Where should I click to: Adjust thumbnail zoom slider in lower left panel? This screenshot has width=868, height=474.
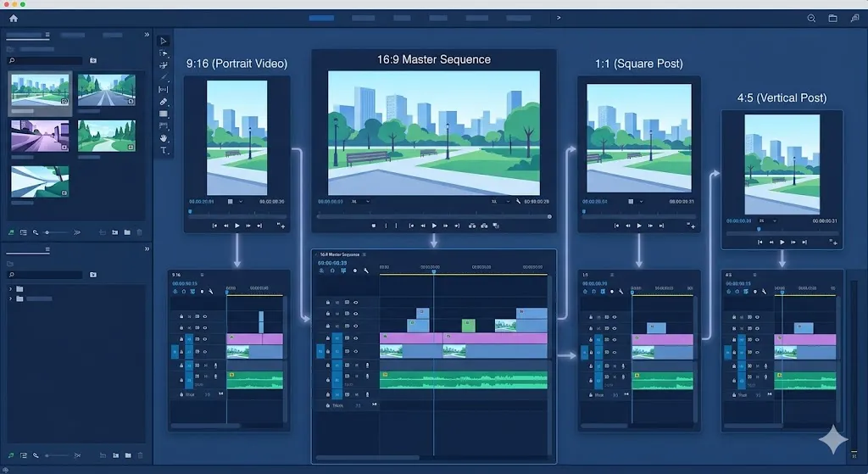click(x=56, y=455)
